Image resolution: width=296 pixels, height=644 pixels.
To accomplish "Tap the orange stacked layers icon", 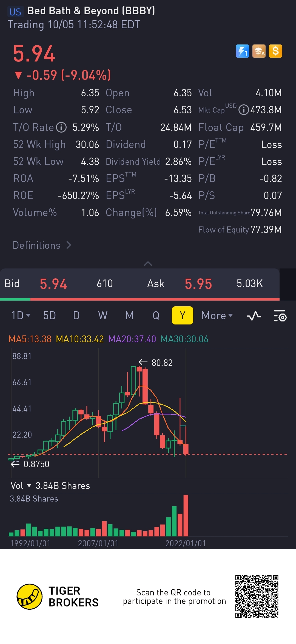I will pyautogui.click(x=259, y=51).
